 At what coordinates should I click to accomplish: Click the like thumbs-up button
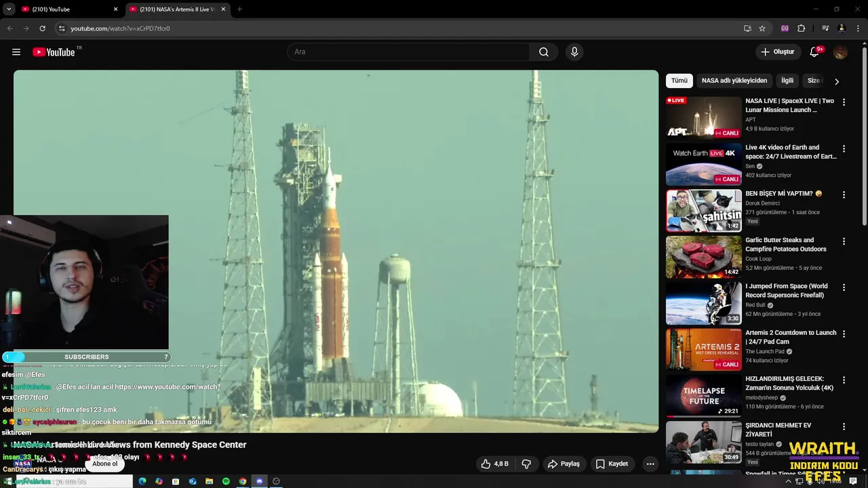coord(494,464)
